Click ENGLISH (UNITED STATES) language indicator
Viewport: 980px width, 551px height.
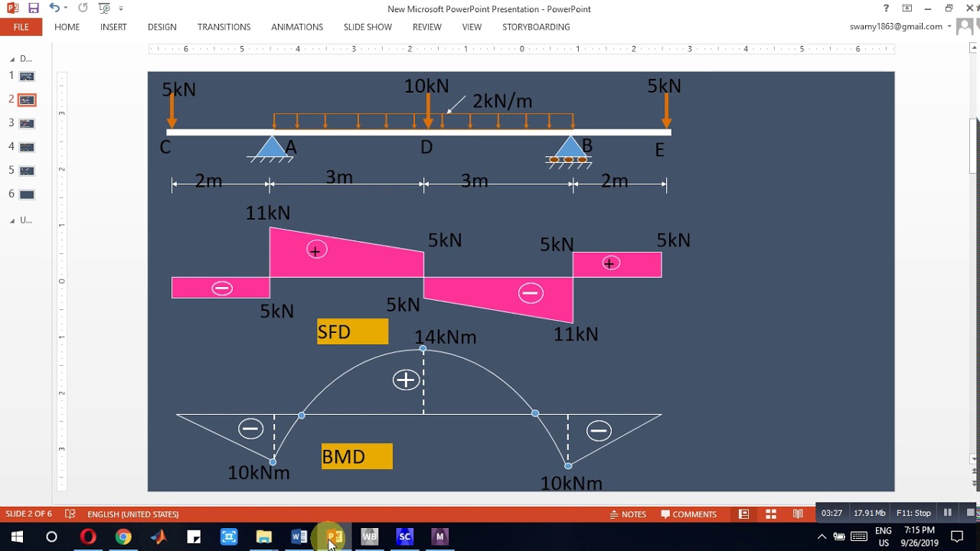tap(133, 514)
